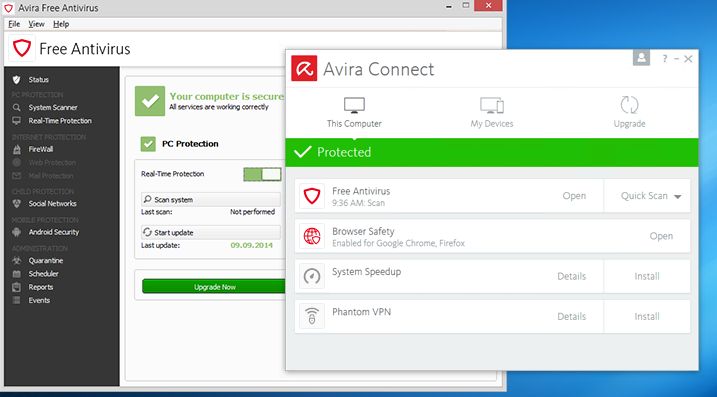Click Open for Free Antivirus
This screenshot has height=397, width=717.
(x=574, y=196)
